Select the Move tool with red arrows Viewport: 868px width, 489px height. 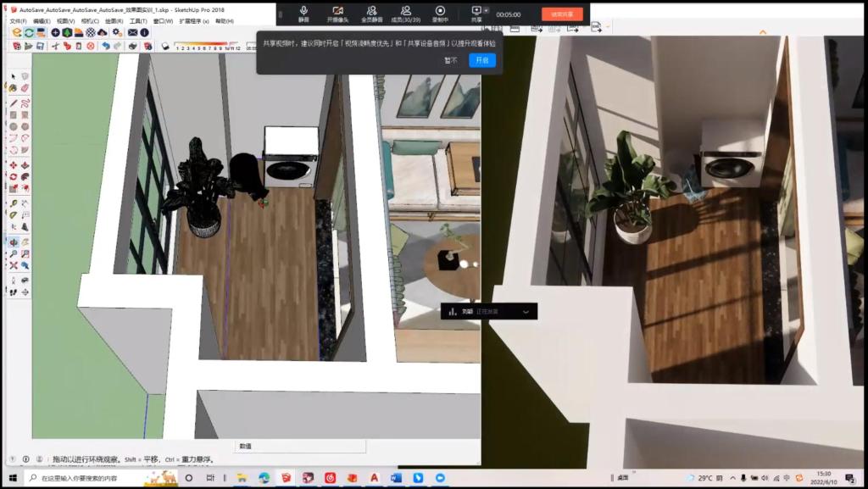click(x=14, y=164)
